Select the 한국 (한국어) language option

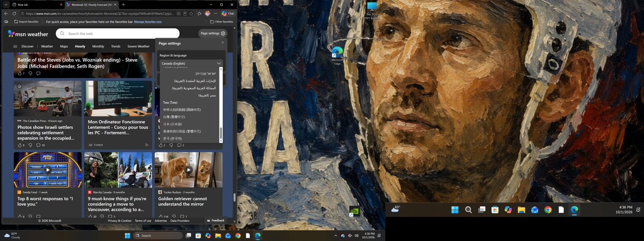click(172, 138)
